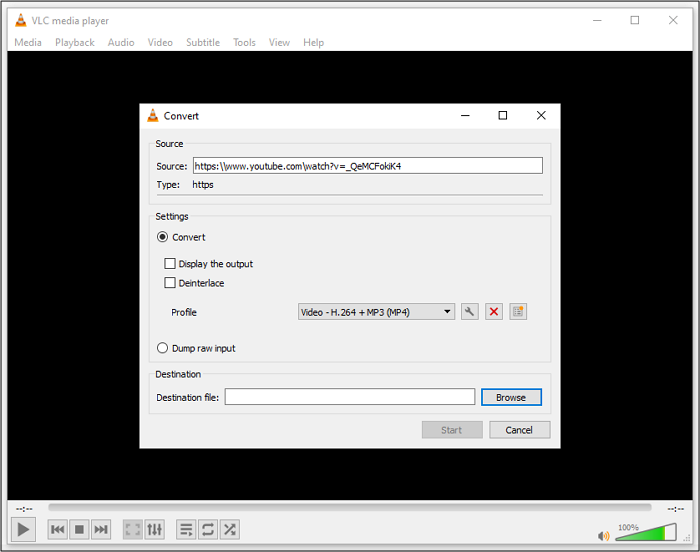The width and height of the screenshot is (700, 552).
Task: Adjust the volume slider
Action: [645, 533]
